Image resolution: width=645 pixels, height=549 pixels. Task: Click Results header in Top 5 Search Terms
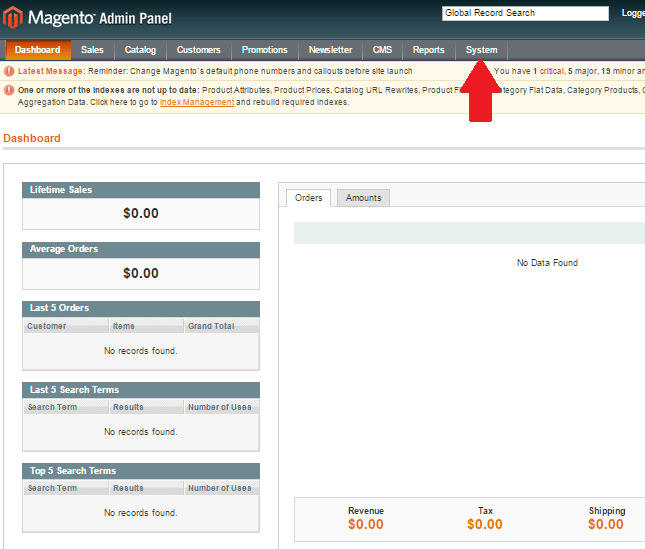pos(146,488)
